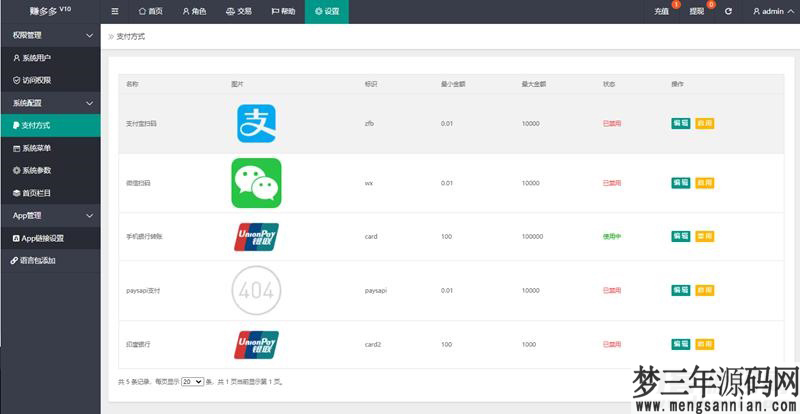Click the zfb identifier cell

tap(369, 124)
